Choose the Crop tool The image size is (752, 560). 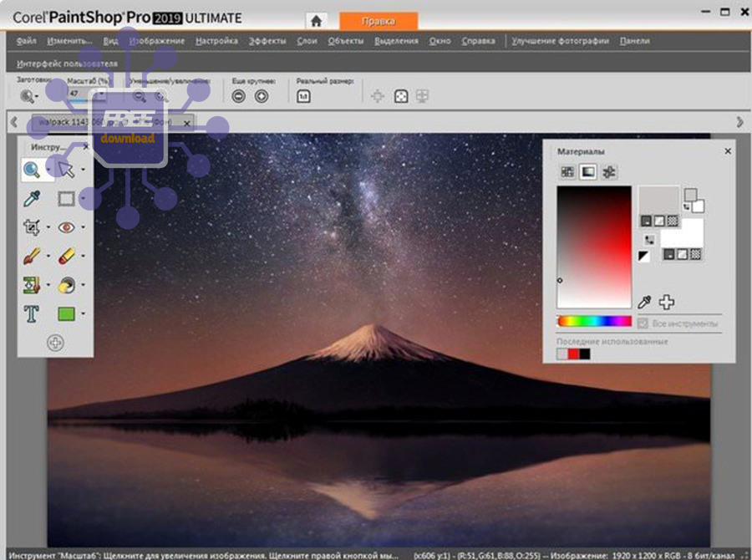pyautogui.click(x=33, y=227)
